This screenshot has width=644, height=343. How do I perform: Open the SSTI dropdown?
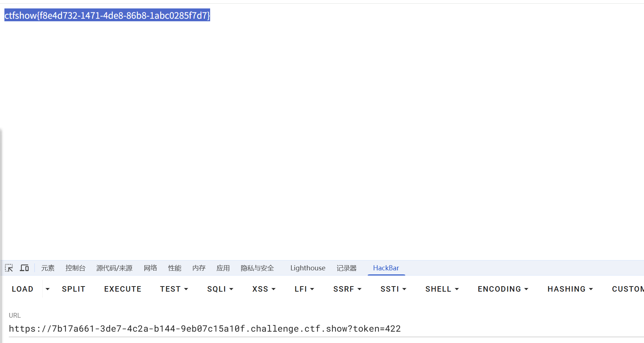tap(393, 289)
